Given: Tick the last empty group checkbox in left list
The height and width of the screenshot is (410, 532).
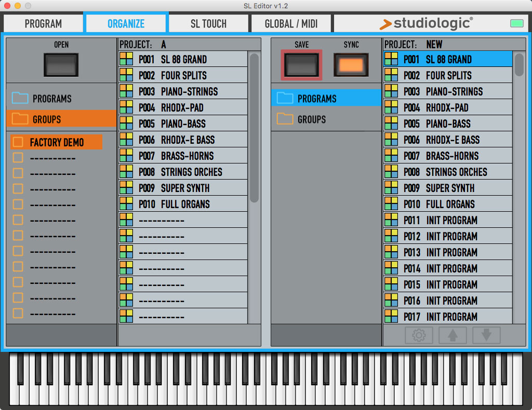Looking at the screenshot, I should (x=18, y=313).
